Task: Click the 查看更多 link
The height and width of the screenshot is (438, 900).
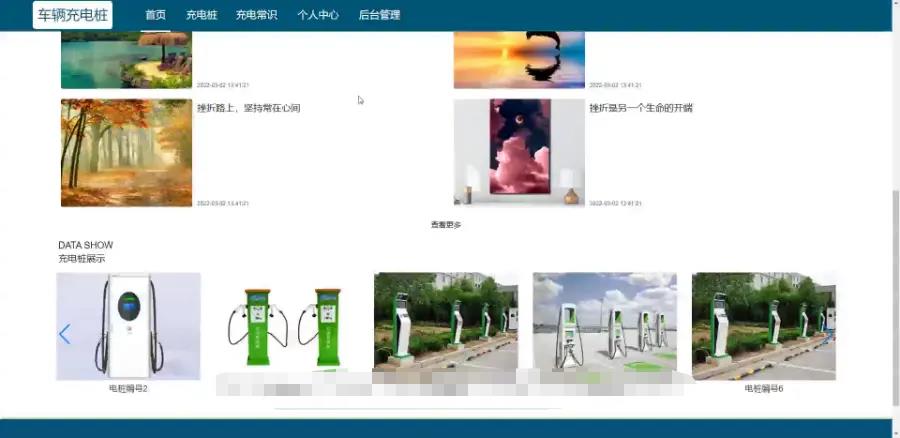Action: (446, 225)
